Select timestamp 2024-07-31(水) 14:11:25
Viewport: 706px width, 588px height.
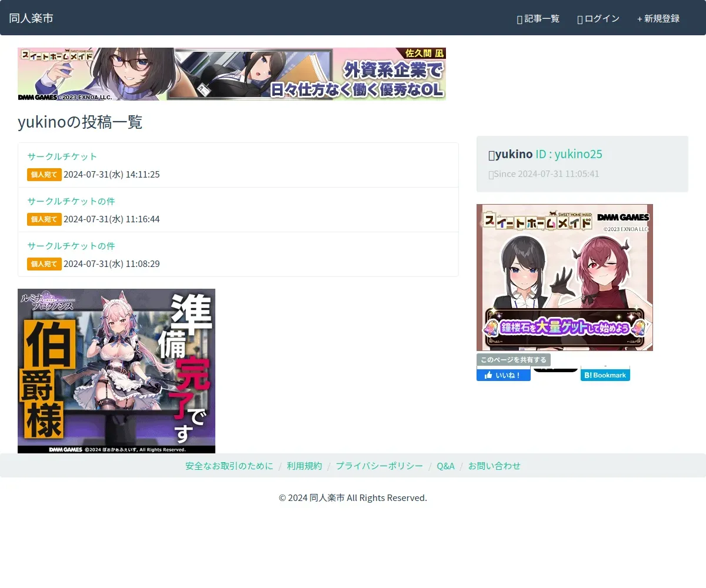(112, 175)
